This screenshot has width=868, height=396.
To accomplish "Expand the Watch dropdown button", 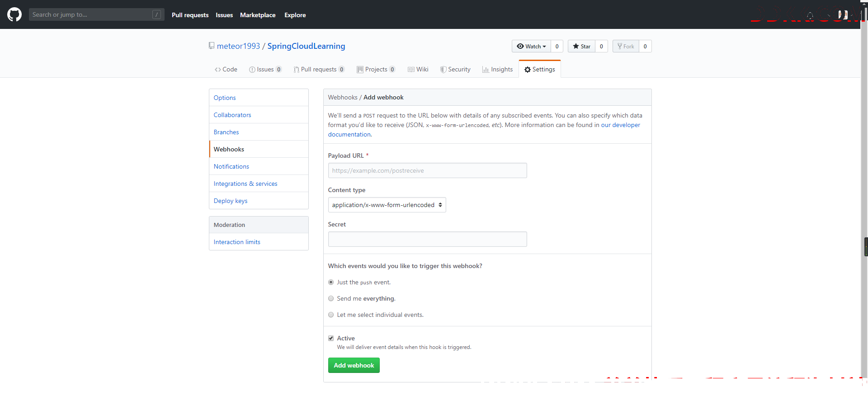I will (531, 46).
